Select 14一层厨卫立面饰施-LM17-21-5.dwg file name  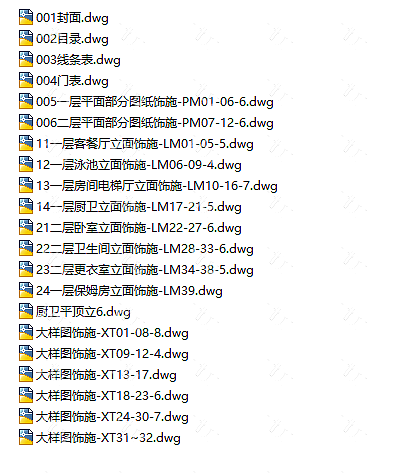pos(139,207)
